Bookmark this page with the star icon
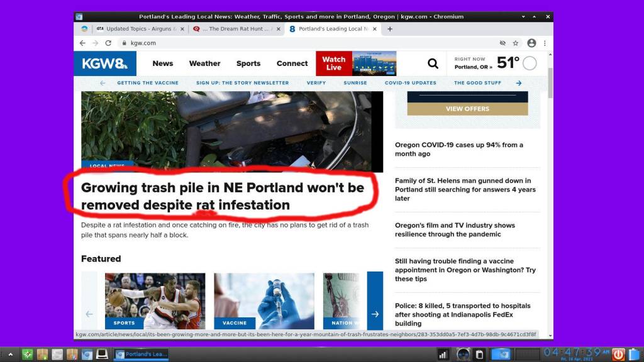 [516, 43]
